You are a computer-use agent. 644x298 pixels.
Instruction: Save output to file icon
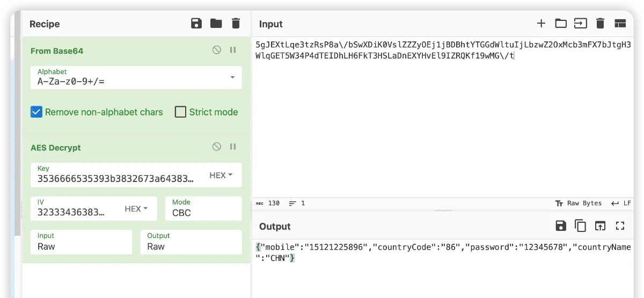(561, 226)
